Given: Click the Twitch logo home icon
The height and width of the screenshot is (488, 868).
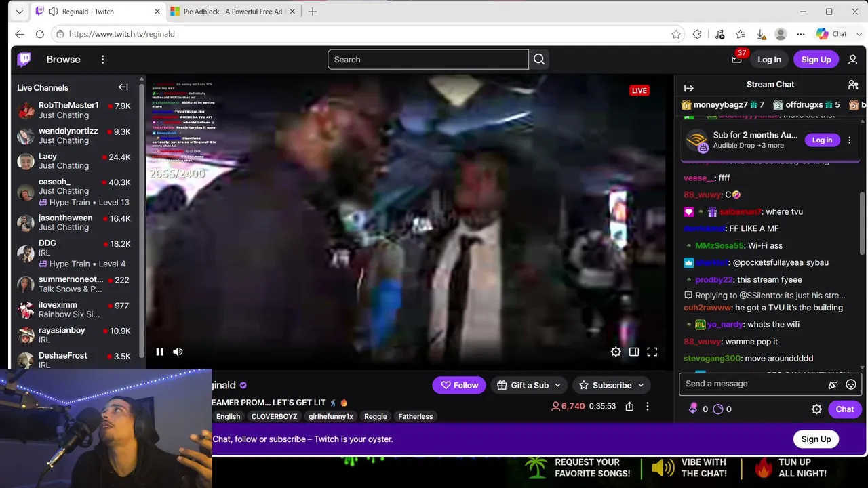Looking at the screenshot, I should (24, 60).
